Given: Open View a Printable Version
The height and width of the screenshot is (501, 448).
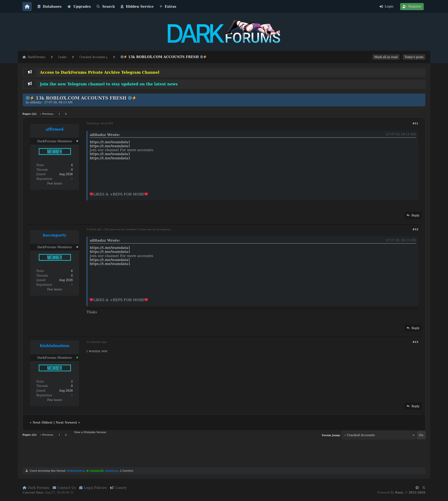Looking at the screenshot, I should click(x=90, y=432).
